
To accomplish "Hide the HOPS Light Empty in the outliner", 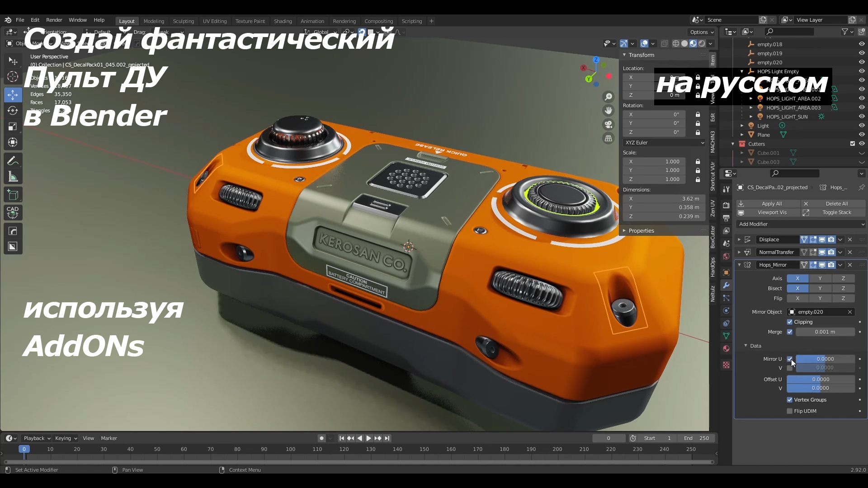I will [862, 71].
